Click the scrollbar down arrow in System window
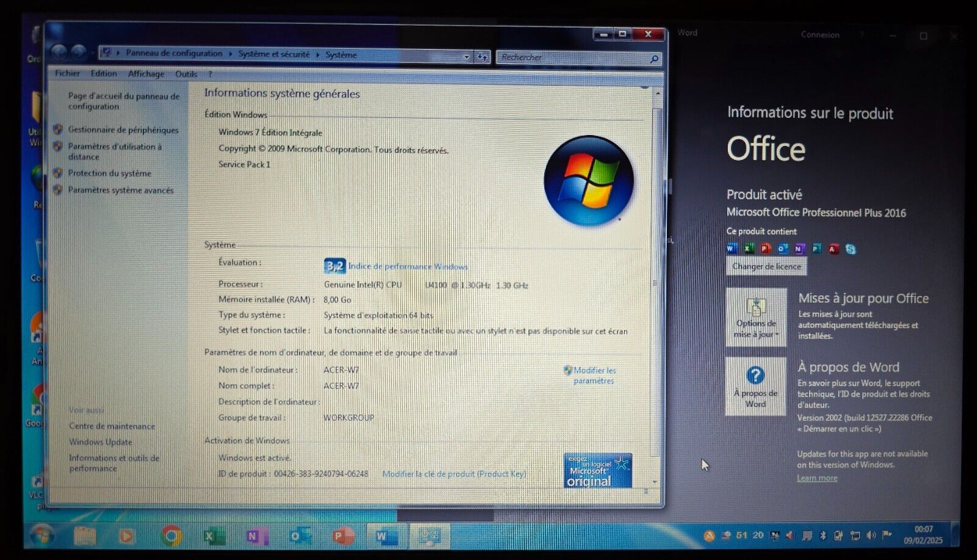977x560 pixels. [656, 482]
